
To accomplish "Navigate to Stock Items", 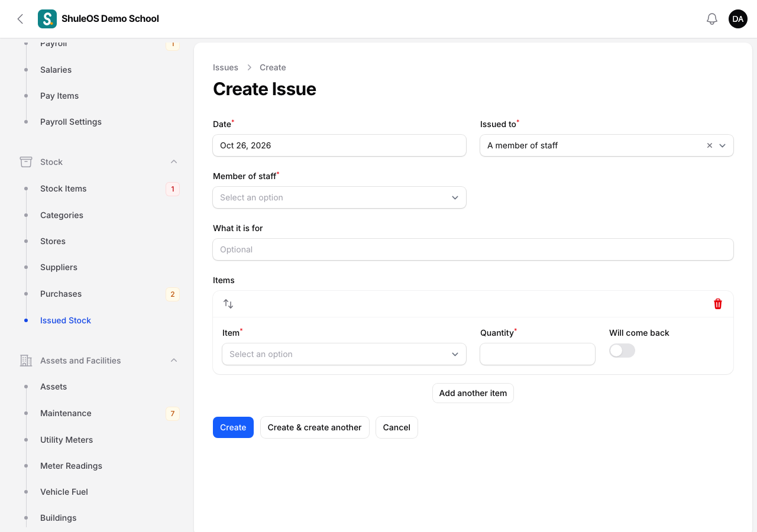I will click(63, 189).
